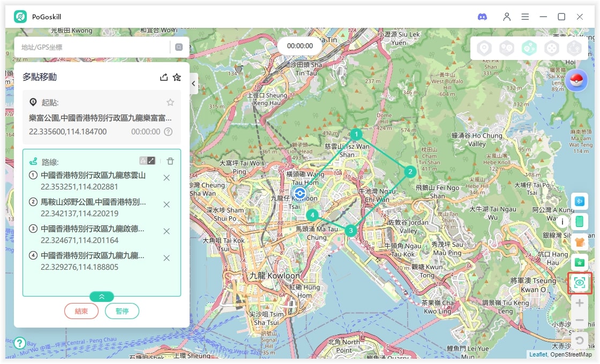Image resolution: width=600 pixels, height=364 pixels.
Task: Switch to two-spot movement mode
Action: pyautogui.click(x=507, y=49)
